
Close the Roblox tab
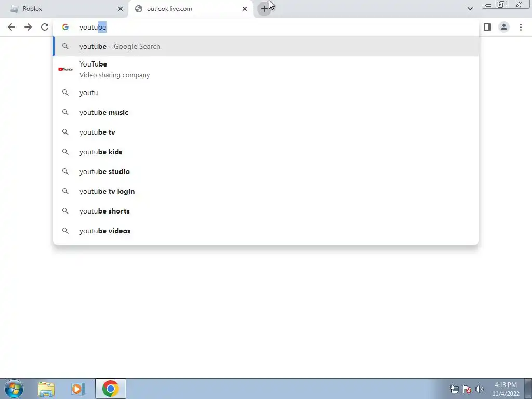point(121,9)
